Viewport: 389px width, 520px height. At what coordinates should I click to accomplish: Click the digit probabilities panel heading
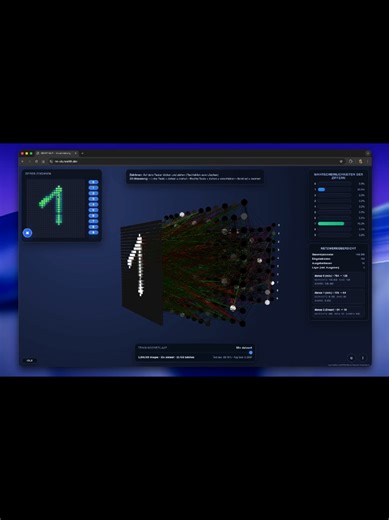[338, 176]
